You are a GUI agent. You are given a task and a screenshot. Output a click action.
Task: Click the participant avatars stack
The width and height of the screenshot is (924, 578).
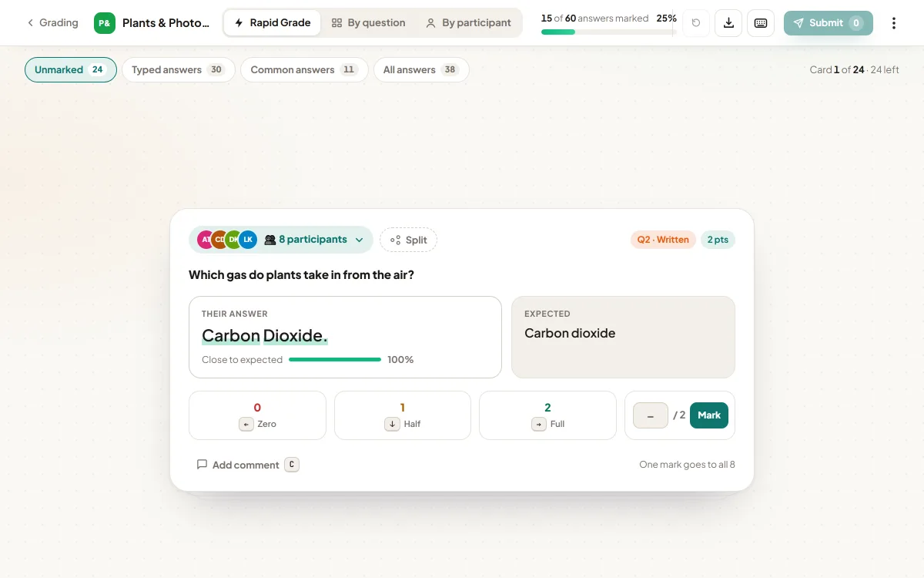click(x=227, y=240)
